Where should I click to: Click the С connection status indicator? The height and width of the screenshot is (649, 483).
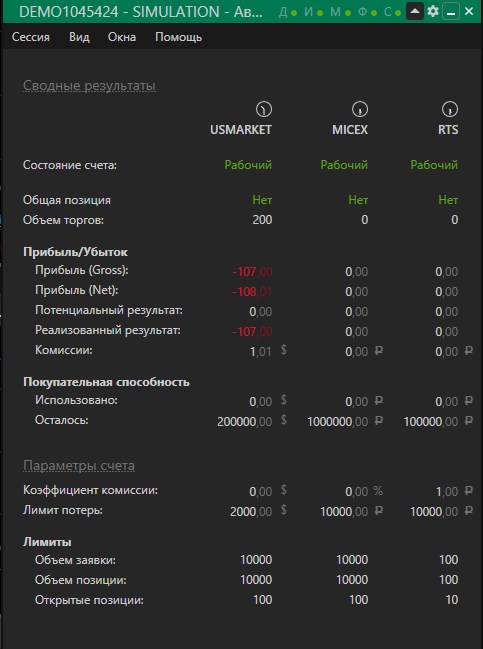coord(392,12)
